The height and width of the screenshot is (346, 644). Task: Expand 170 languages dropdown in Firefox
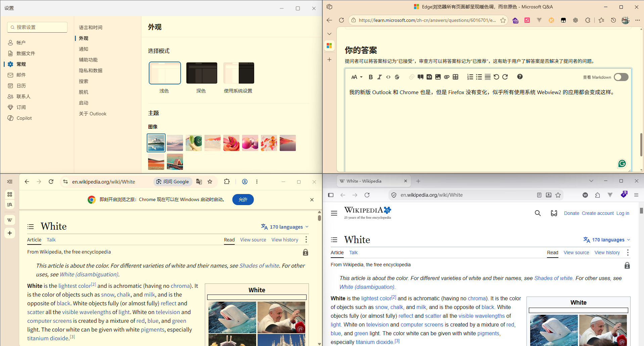607,240
